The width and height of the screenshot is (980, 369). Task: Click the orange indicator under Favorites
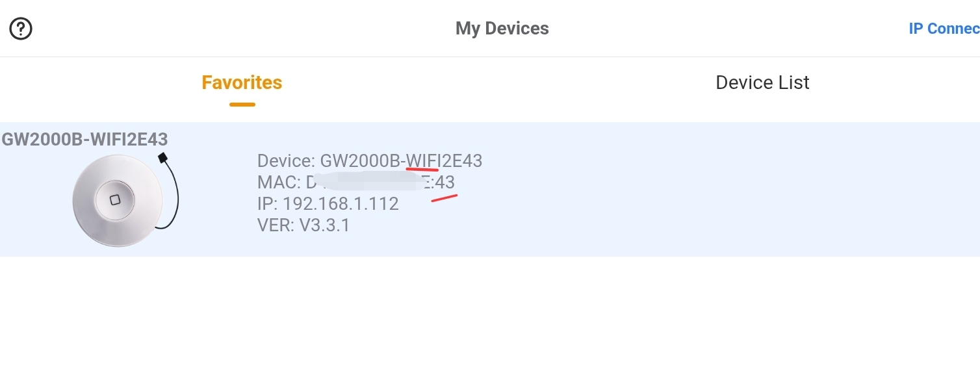pos(242,104)
